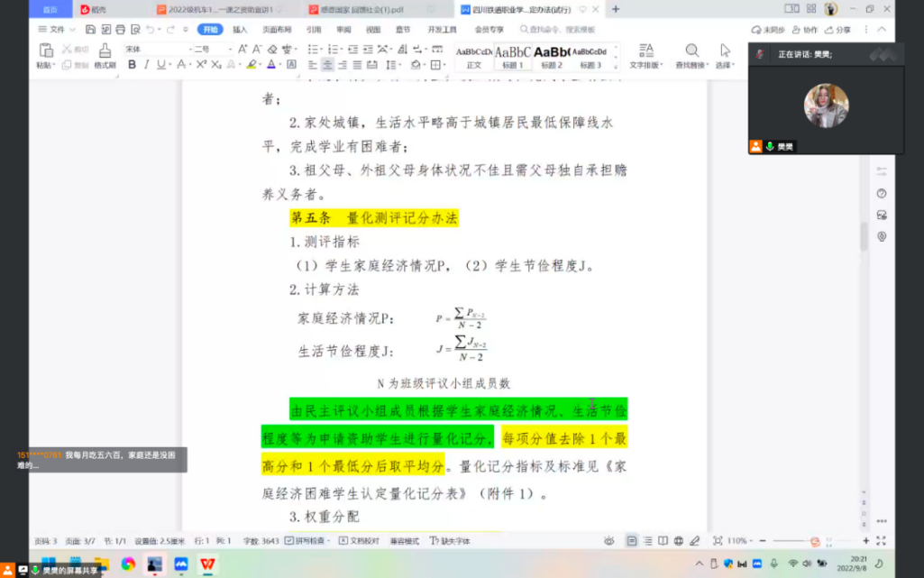Open the 宋体 font name dropdown
This screenshot has height=578, width=924.
[188, 48]
